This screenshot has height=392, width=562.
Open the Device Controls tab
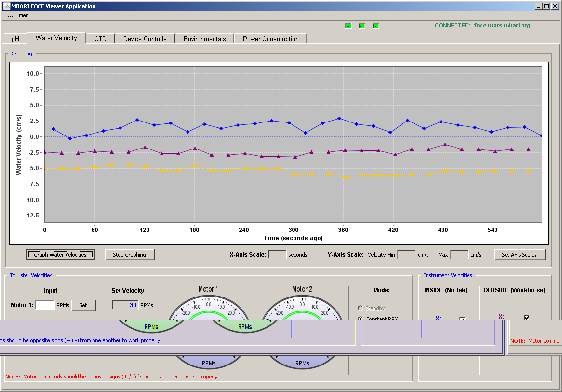tap(145, 39)
